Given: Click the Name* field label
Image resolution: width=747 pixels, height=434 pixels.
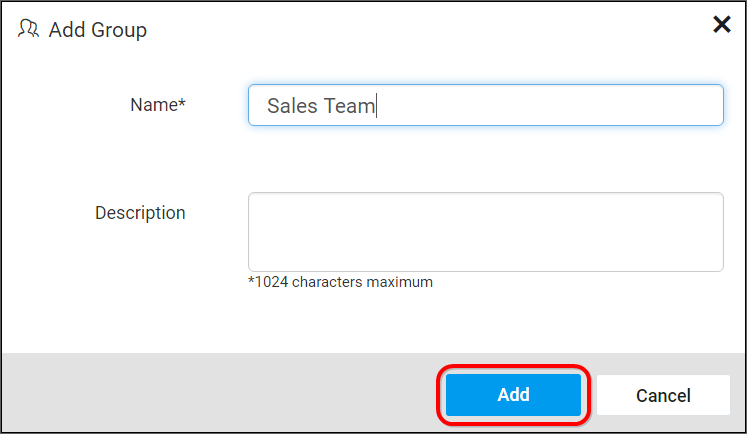Looking at the screenshot, I should click(158, 105).
